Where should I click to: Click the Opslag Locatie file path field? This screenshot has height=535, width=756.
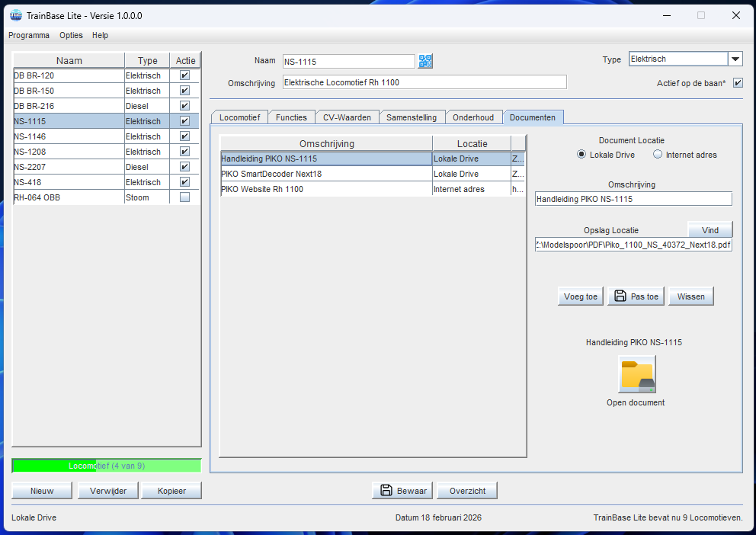633,245
